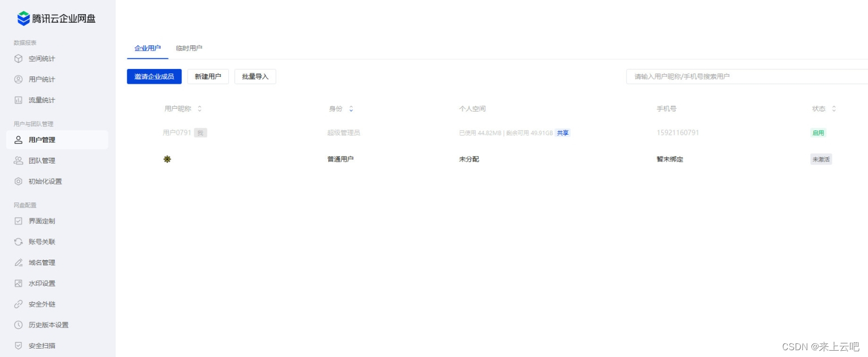The width and height of the screenshot is (868, 357).
Task: Click the green 启用 status tag
Action: [x=818, y=133]
